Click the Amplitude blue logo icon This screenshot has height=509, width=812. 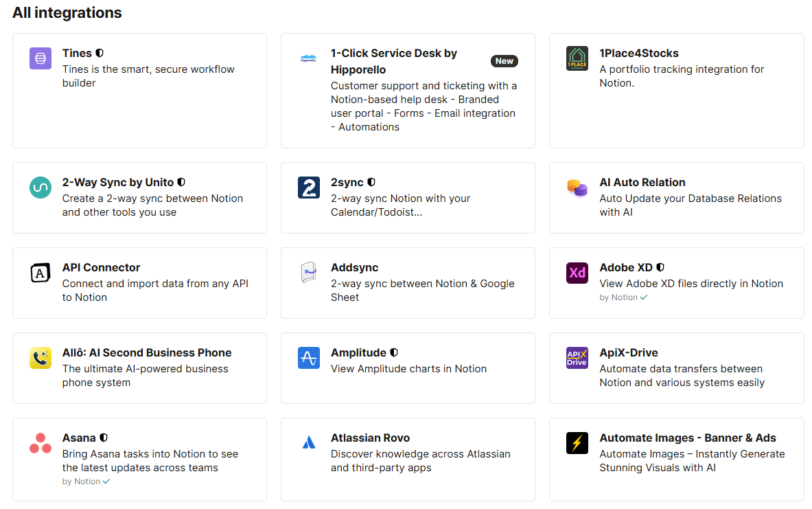click(x=309, y=358)
